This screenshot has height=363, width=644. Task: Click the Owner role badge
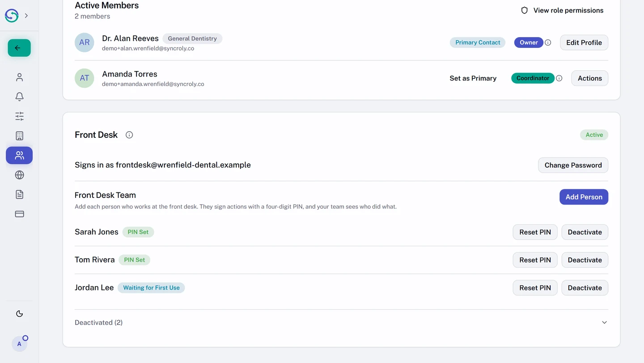coord(529,43)
